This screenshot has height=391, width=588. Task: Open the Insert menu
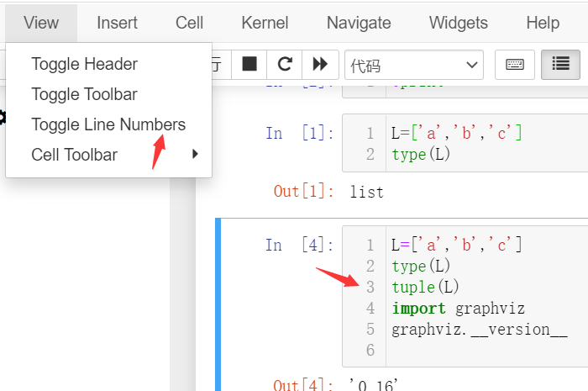(117, 23)
